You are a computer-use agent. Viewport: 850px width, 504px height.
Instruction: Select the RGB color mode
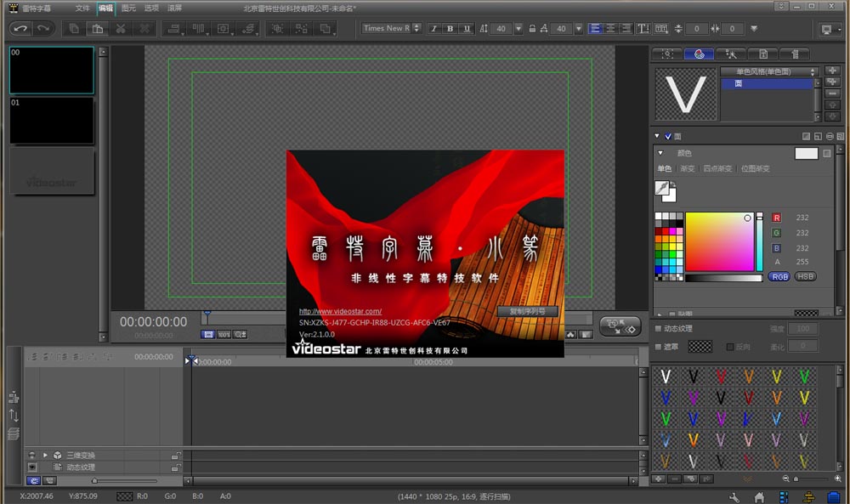coord(779,276)
